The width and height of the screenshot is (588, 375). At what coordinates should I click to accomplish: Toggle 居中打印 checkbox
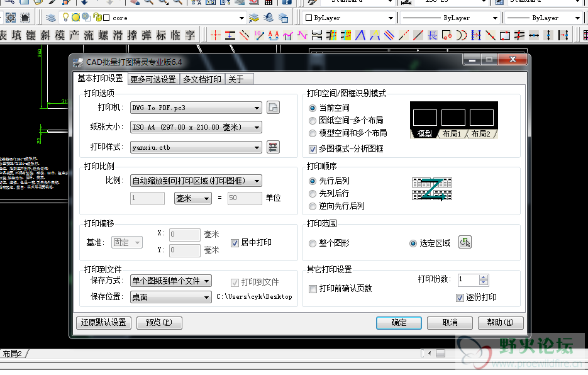coord(235,243)
